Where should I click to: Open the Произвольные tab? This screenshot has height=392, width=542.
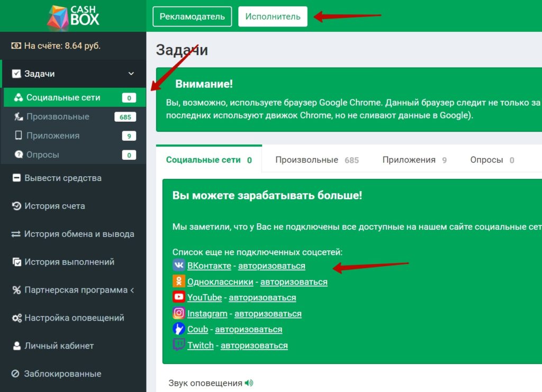pyautogui.click(x=317, y=160)
